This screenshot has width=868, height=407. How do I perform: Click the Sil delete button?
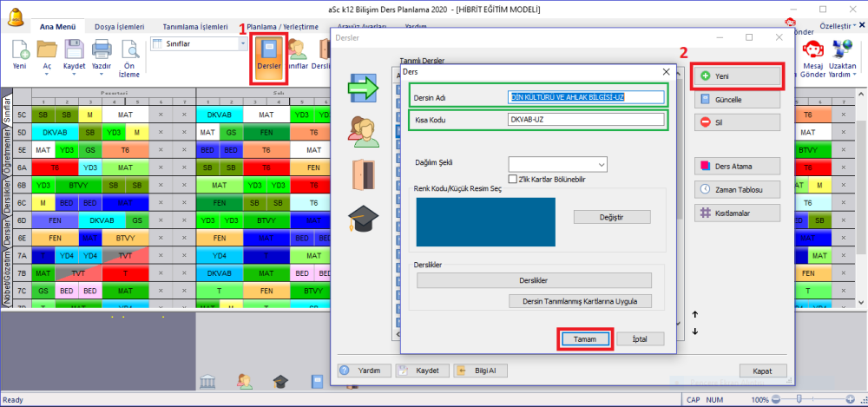[x=737, y=122]
